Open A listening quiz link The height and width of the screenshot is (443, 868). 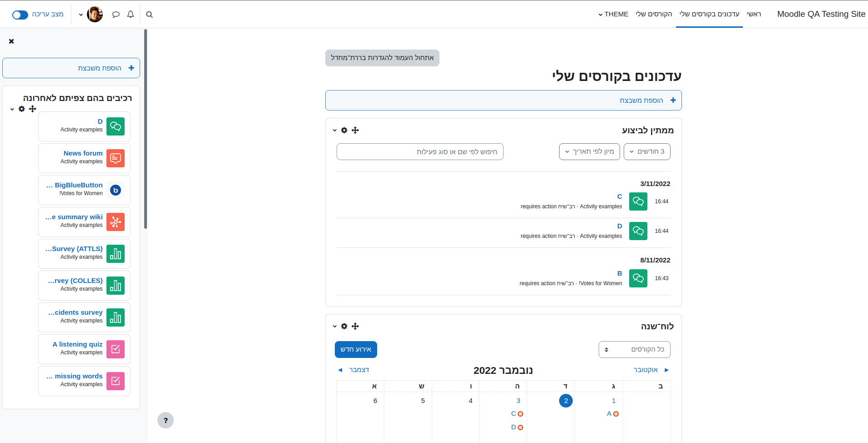coord(78,344)
